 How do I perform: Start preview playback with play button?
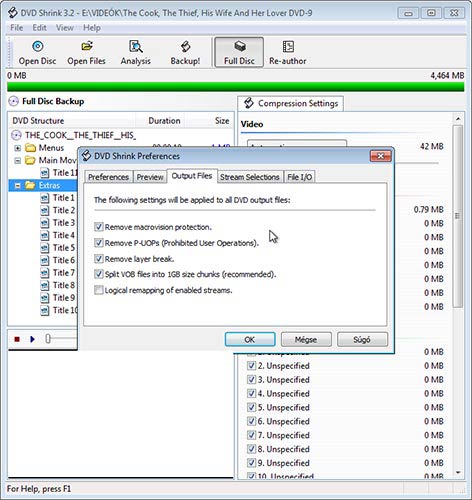coord(32,339)
